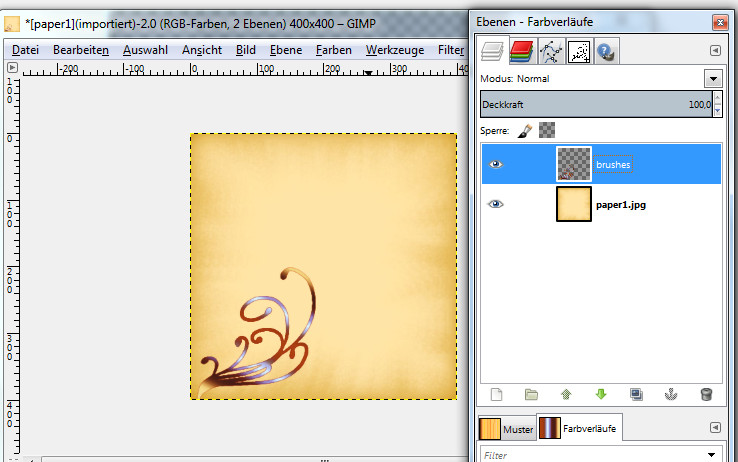The width and height of the screenshot is (738, 462).
Task: Open the Werkzeuge menu
Action: point(394,50)
